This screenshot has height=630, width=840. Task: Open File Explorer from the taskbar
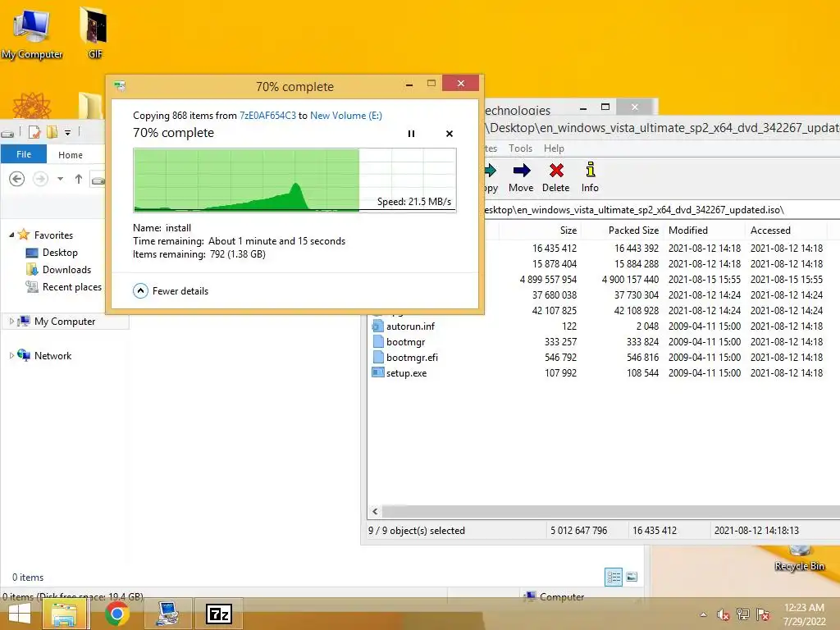point(64,614)
